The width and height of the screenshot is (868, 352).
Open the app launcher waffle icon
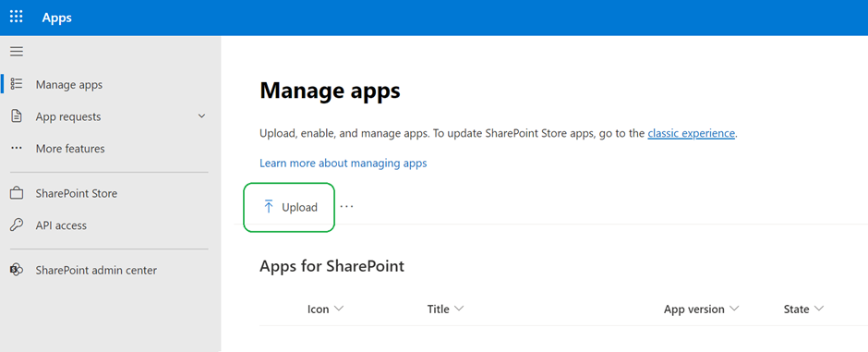click(17, 18)
